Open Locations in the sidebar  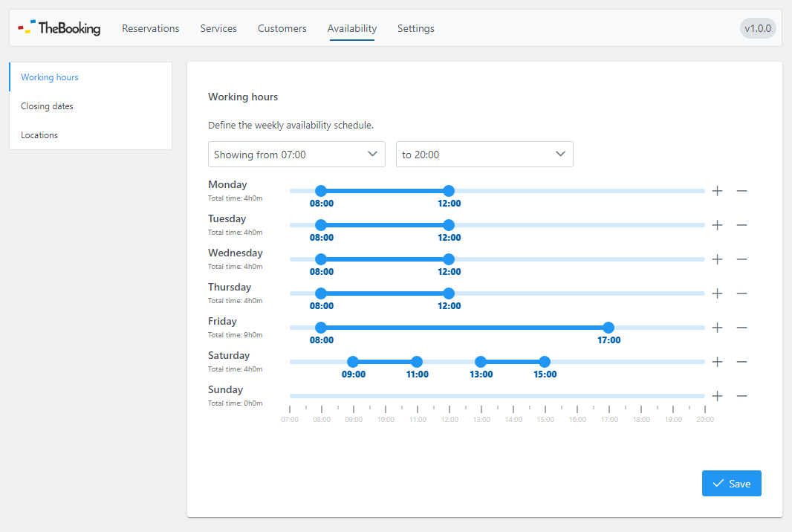pyautogui.click(x=91, y=135)
